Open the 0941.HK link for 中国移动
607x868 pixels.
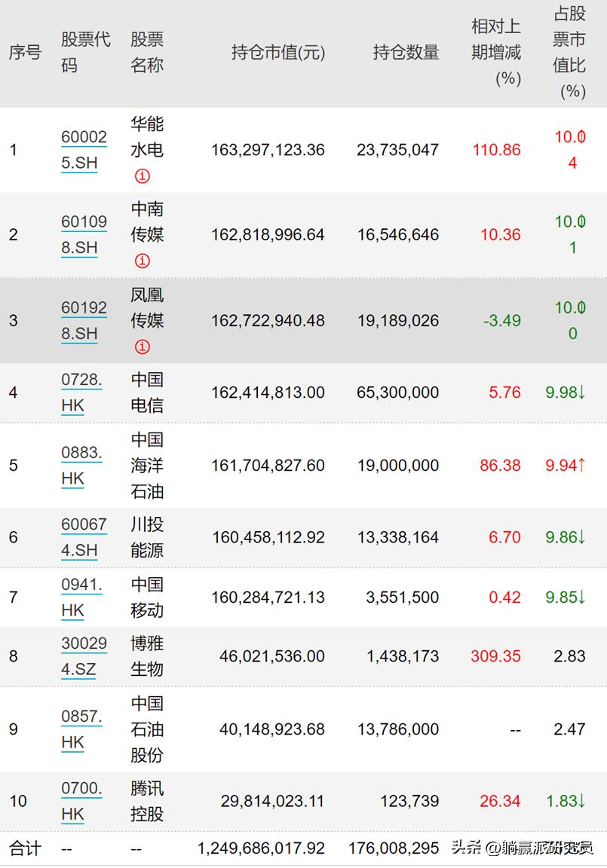click(x=81, y=597)
